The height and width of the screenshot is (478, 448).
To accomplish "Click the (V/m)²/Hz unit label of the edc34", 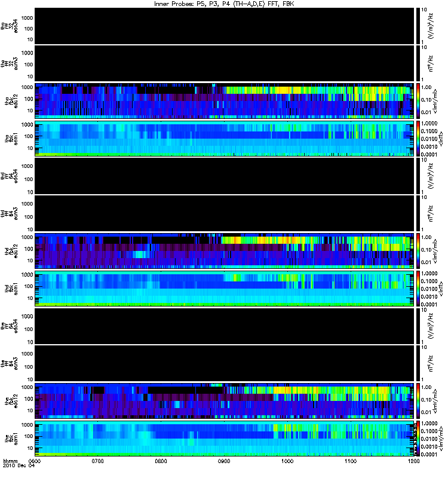I will coord(431,326).
